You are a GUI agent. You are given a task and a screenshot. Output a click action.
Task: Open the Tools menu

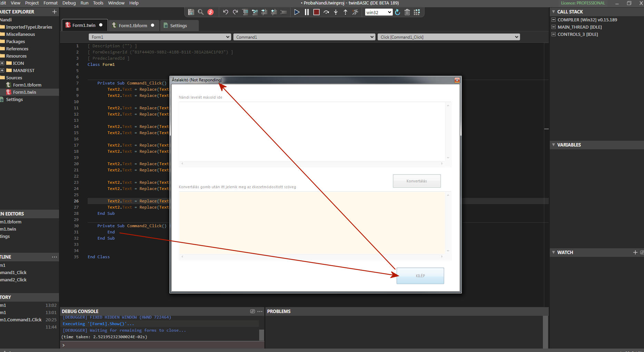98,3
